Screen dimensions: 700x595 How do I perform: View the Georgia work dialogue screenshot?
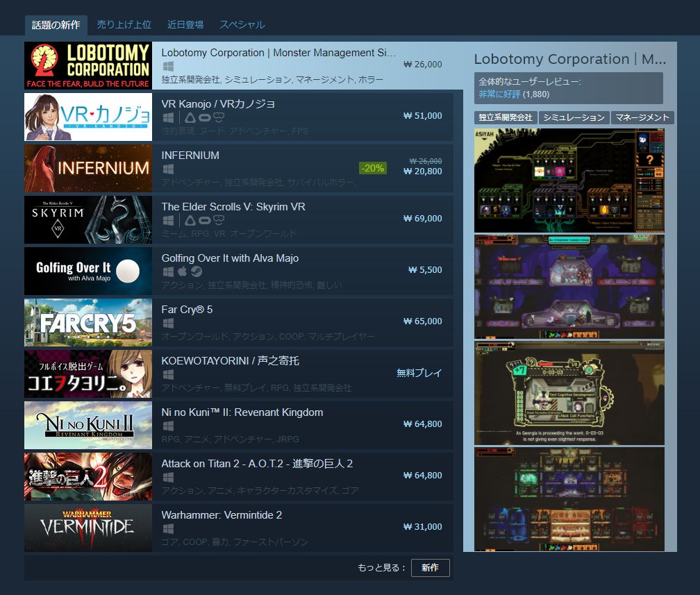tap(569, 393)
